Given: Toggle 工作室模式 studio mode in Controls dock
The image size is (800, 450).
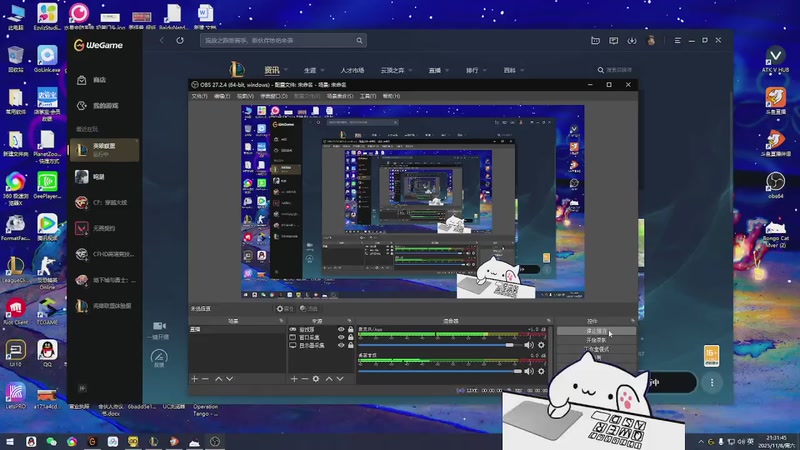Looking at the screenshot, I should pos(596,349).
